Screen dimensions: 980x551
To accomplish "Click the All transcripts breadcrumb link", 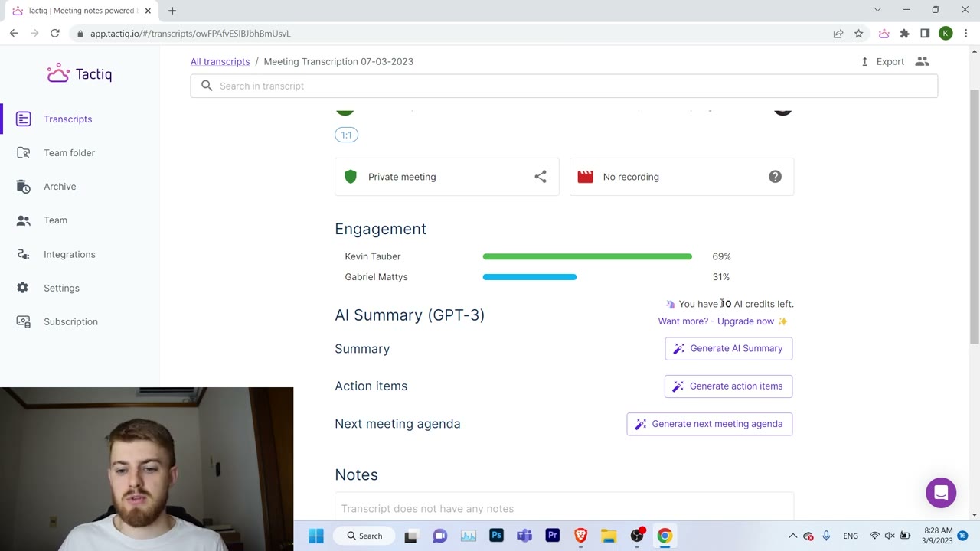I will 220,61.
